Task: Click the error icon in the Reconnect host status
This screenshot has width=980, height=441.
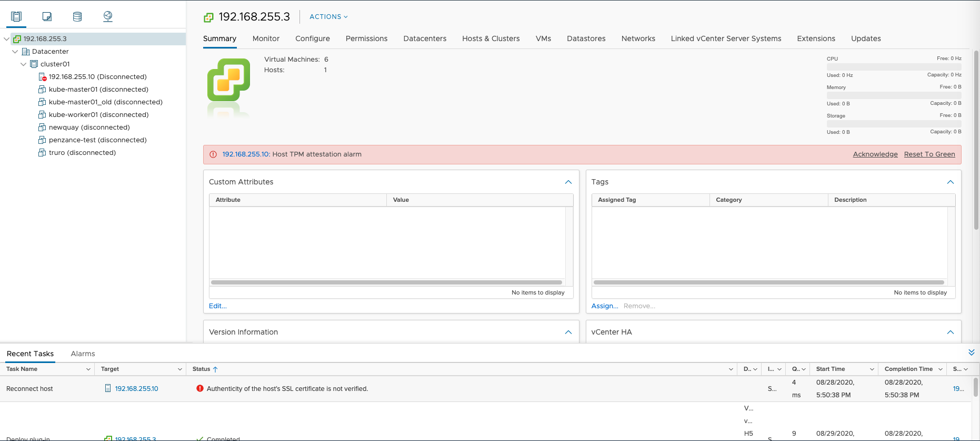Action: point(200,388)
